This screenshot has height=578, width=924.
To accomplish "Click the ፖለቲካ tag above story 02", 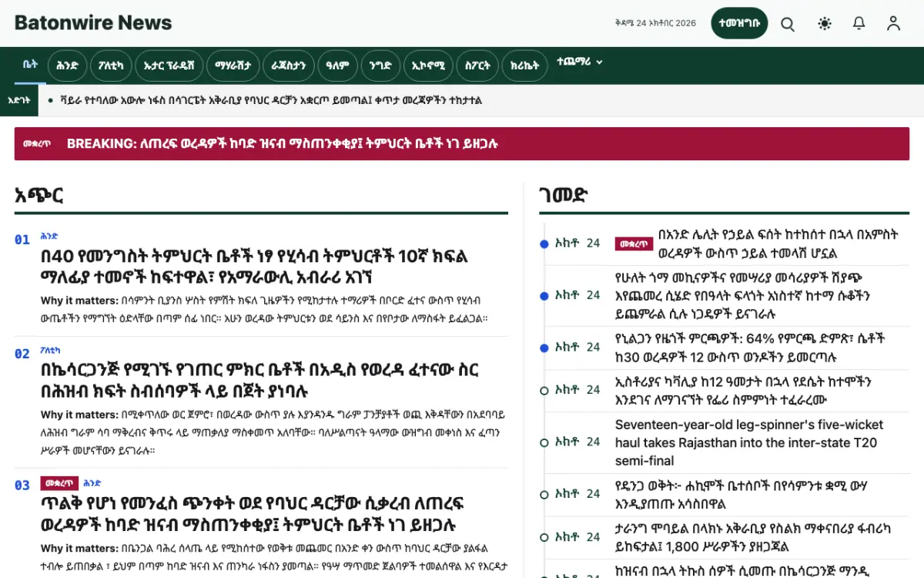I will 51,351.
